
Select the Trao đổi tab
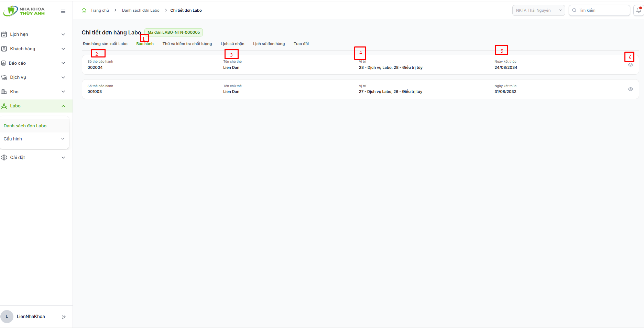tap(301, 44)
